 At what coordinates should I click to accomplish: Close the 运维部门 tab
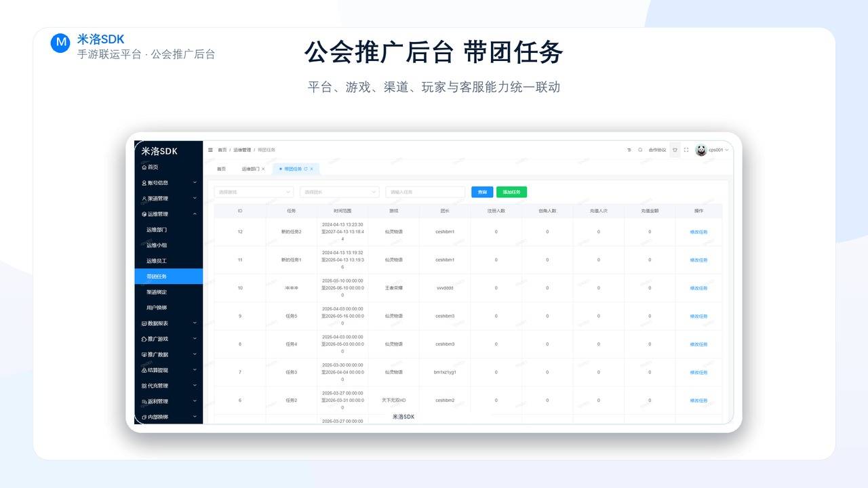[x=263, y=169]
